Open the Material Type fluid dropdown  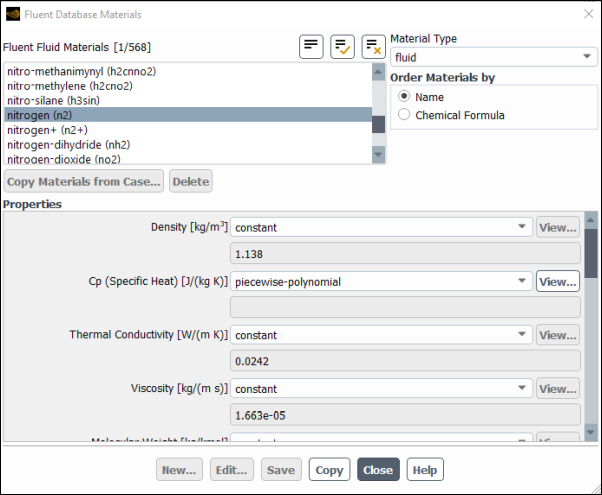click(x=493, y=57)
